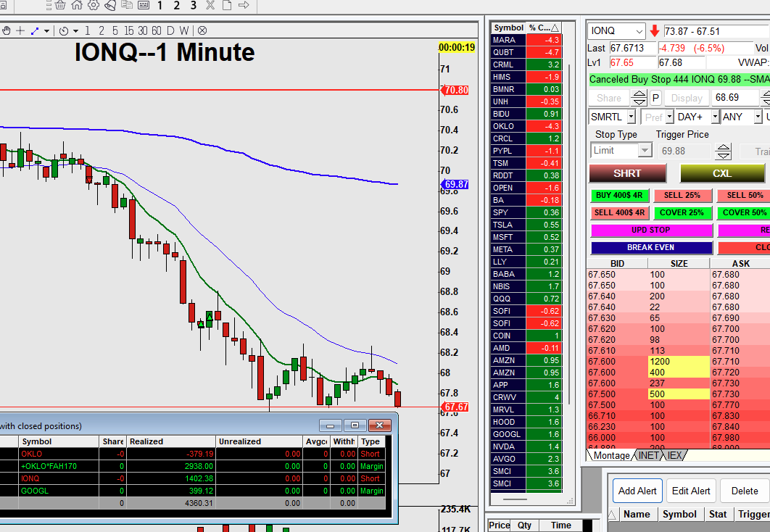Image resolution: width=770 pixels, height=532 pixels.
Task: Click the circled X icon on chart toolbar
Action: (x=202, y=31)
